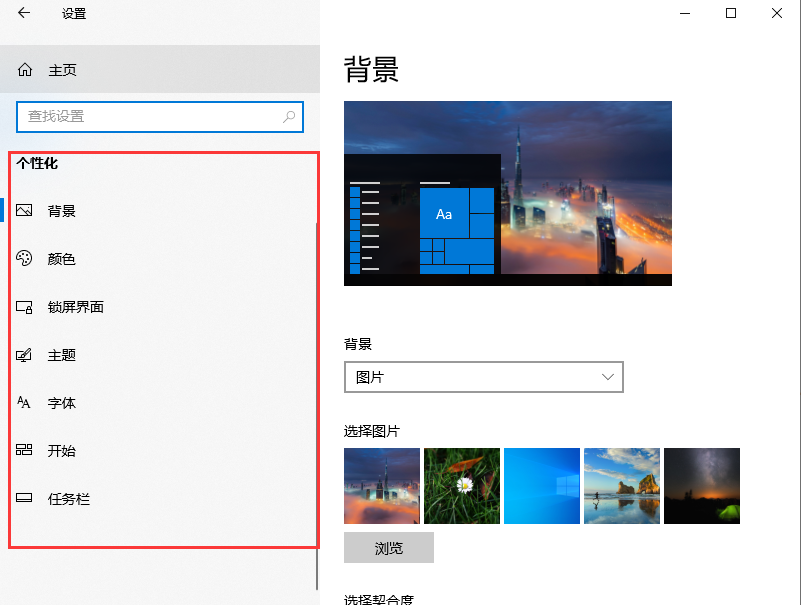Viewport: 801px width, 605px height.
Task: Select the city skyline wallpaper thumbnail
Action: (381, 486)
